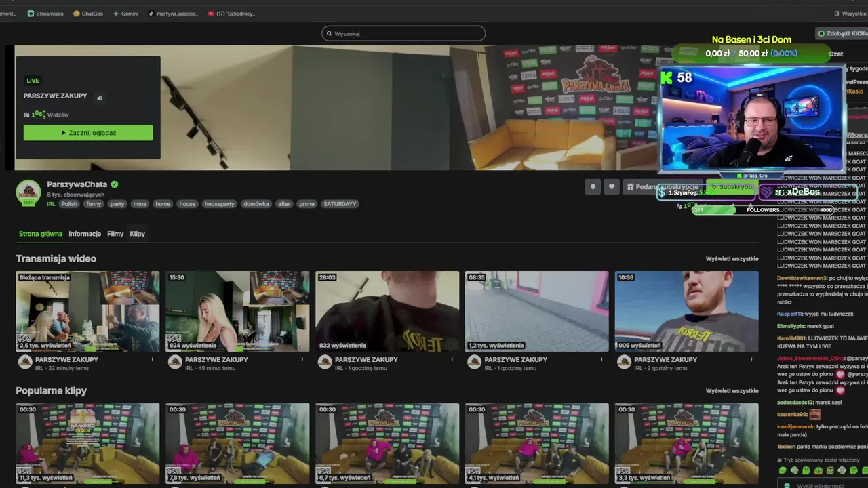Image resolution: width=868 pixels, height=488 pixels.
Task: Switch to the Klipy tab
Action: tap(137, 234)
